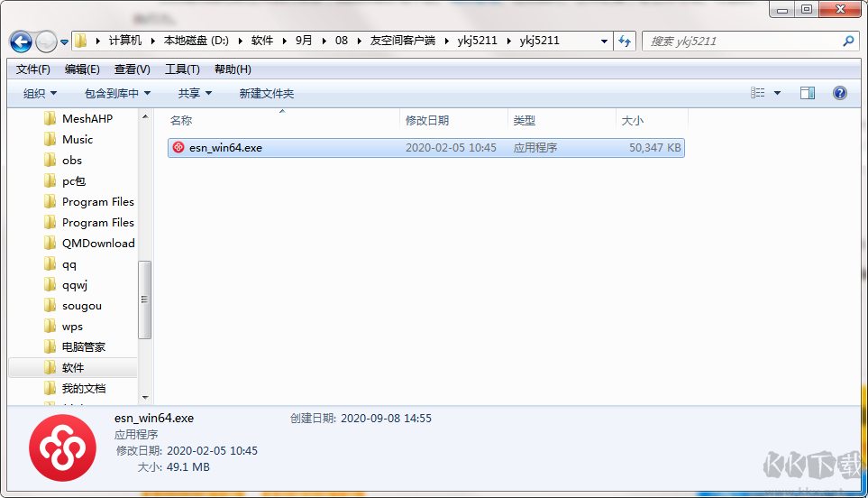
Task: Click the sougou folder icon
Action: [50, 305]
